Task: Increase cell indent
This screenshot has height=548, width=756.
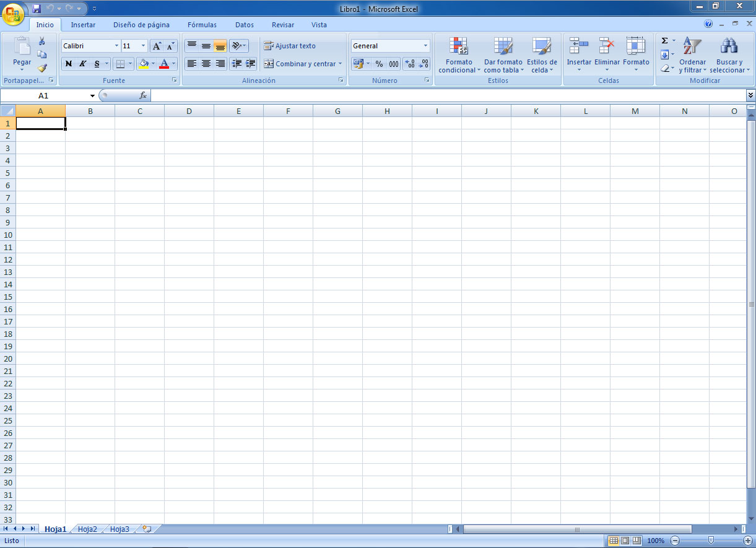Action: click(250, 64)
